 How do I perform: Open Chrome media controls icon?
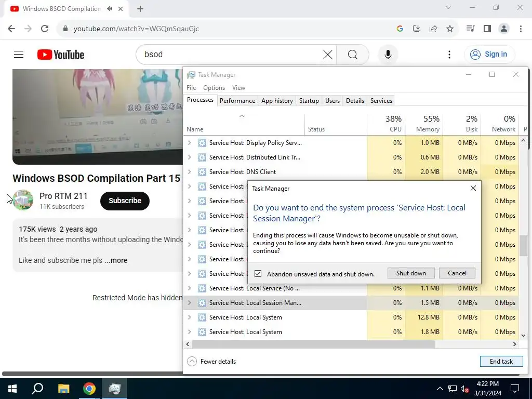pos(470,29)
